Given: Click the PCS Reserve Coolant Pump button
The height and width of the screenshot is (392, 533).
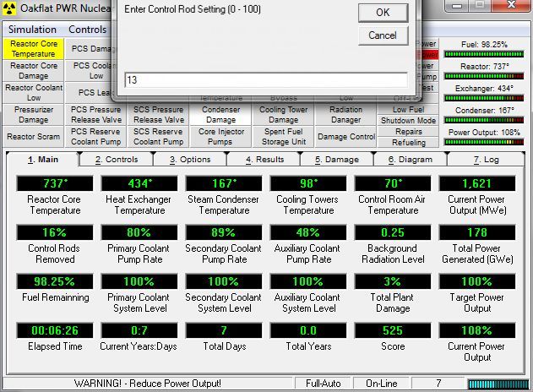Looking at the screenshot, I should click(x=95, y=137).
